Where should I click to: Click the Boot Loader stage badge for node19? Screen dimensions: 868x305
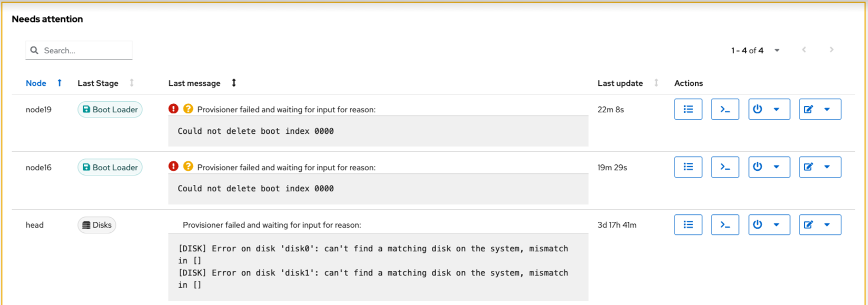tap(110, 110)
